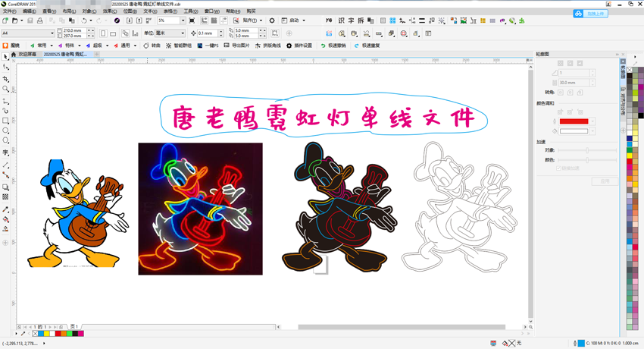Click the Undo arrow icon
The width and height of the screenshot is (644, 349).
[x=84, y=20]
